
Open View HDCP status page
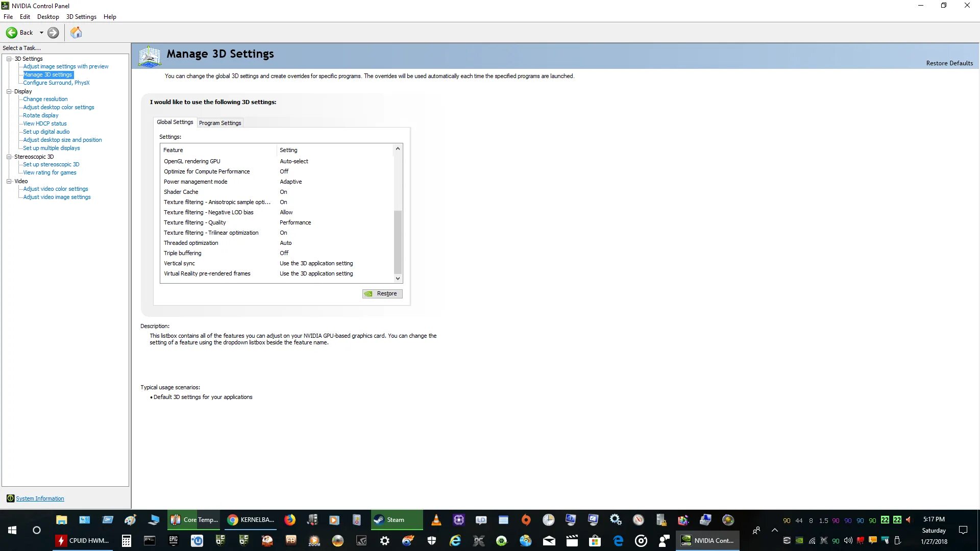45,123
